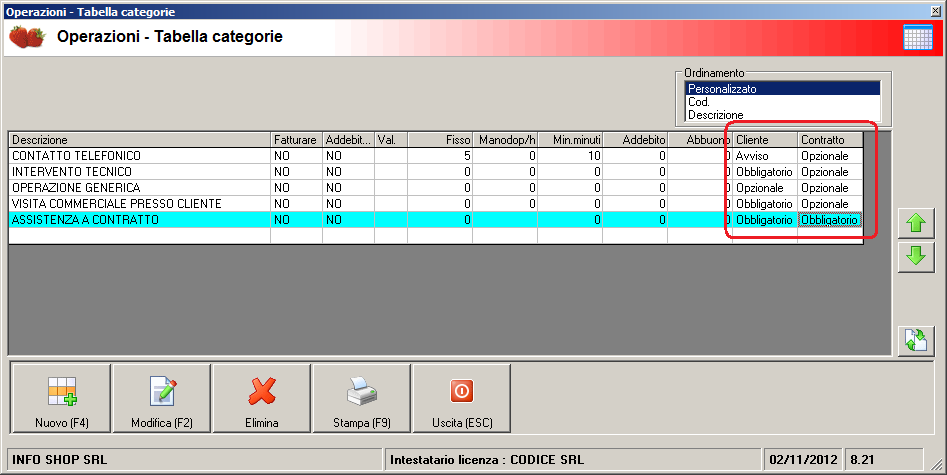Click the Val. column header

[x=391, y=140]
